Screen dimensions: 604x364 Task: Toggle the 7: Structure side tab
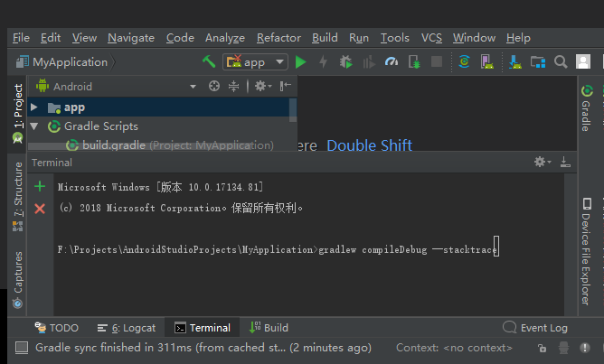click(x=18, y=197)
